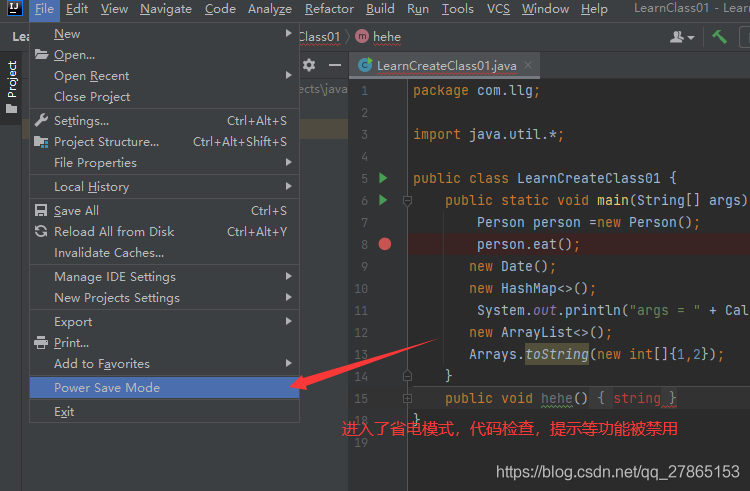Screen dimensions: 750x491
Task: Click the run arrow beside the main method
Action: coord(382,200)
